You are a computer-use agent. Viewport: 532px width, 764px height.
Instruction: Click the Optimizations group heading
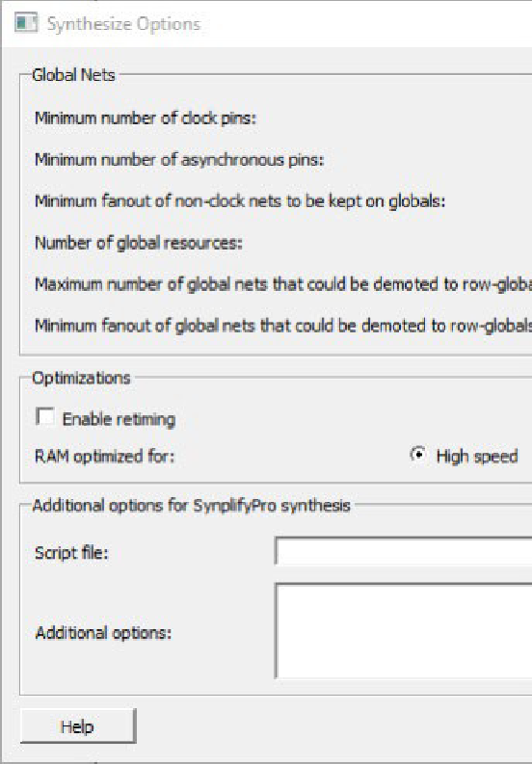coord(81,378)
